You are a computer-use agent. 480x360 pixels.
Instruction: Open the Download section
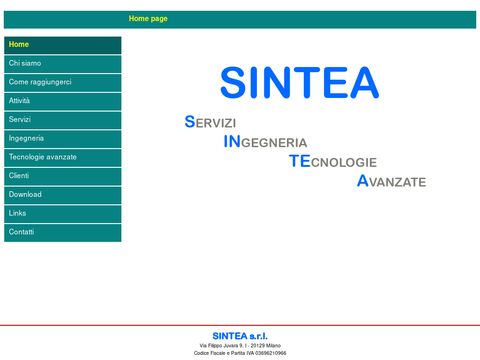(x=63, y=195)
